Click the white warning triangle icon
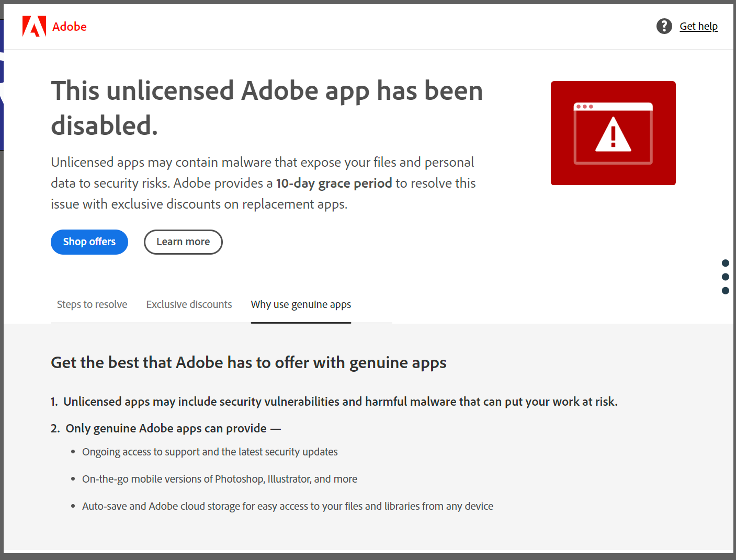The width and height of the screenshot is (736, 560). click(x=613, y=135)
